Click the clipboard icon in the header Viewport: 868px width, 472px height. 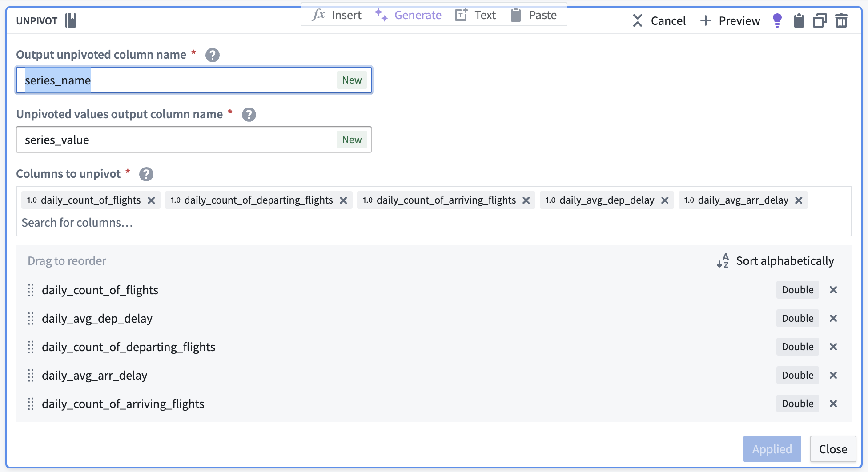pos(799,20)
